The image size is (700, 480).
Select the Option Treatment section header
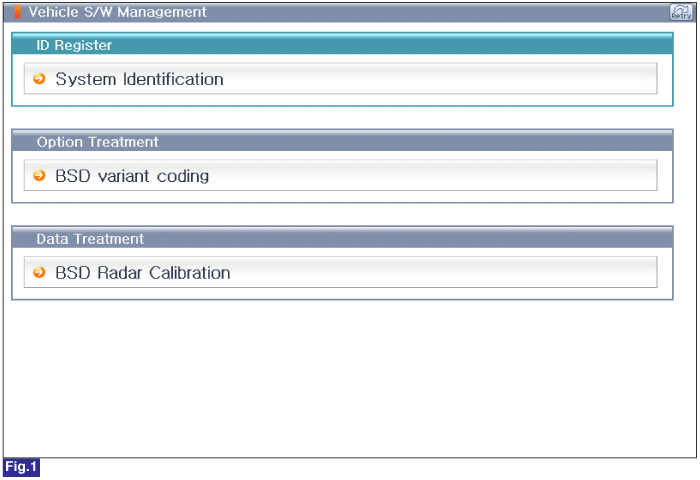[x=342, y=141]
